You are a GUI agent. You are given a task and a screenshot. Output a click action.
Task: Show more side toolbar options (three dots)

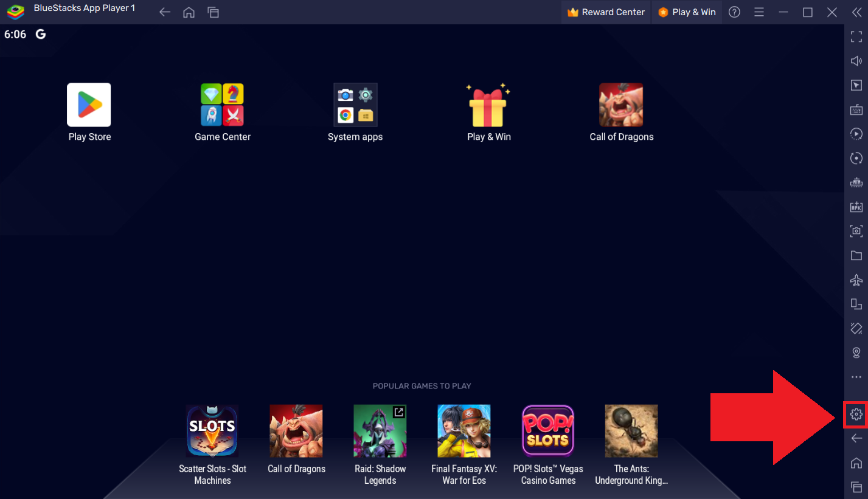(x=856, y=377)
